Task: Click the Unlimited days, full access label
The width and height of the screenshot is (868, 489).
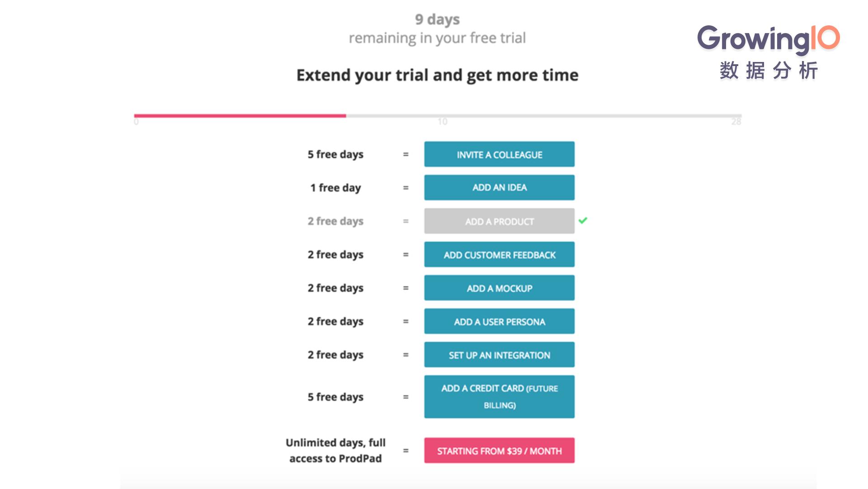Action: (335, 451)
